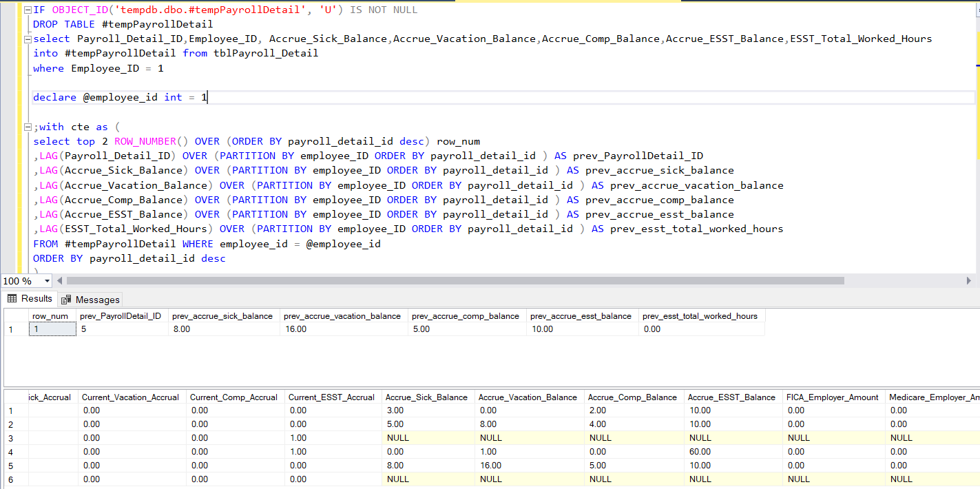Open the 100 % zoom dropdown
980x489 pixels.
tap(47, 281)
